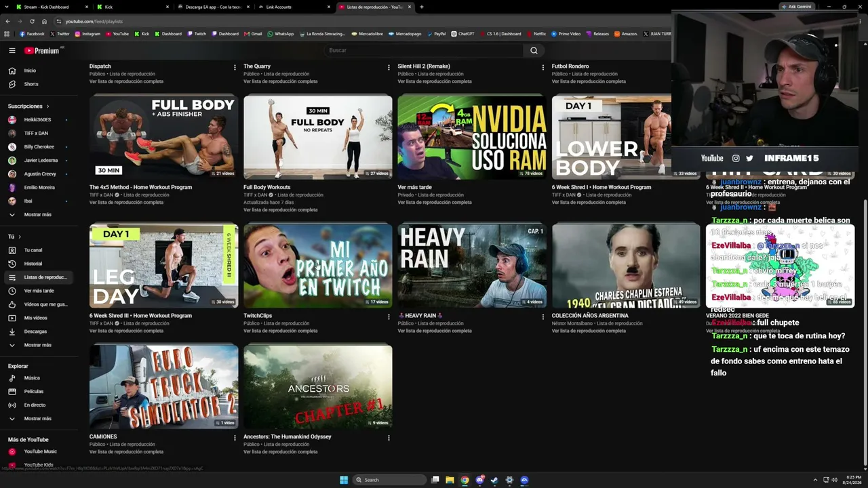Open Steam from the taskbar
868x488 pixels.
tap(494, 480)
